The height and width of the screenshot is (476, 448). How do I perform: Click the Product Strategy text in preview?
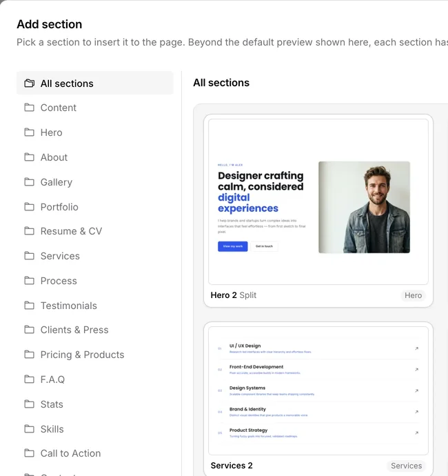click(248, 430)
